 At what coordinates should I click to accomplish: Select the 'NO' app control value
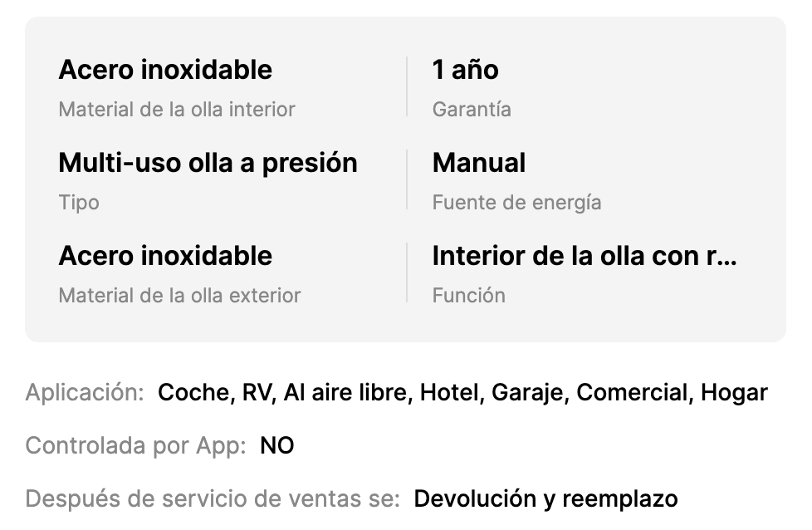click(277, 445)
